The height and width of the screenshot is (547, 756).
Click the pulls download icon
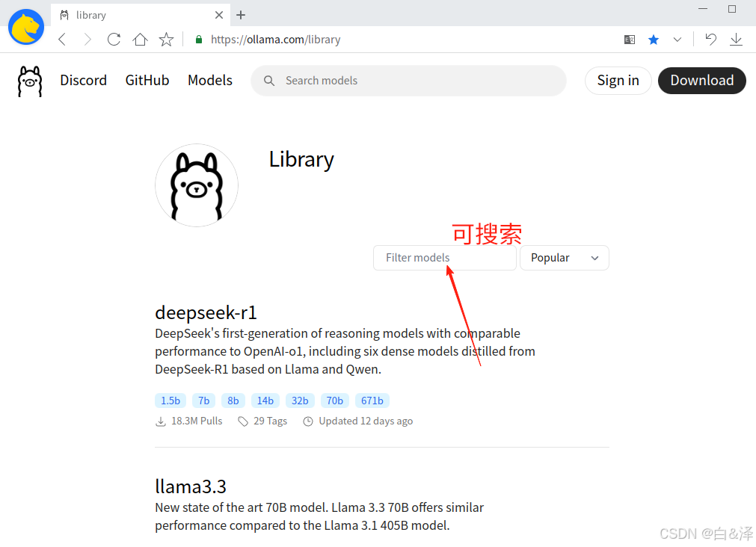[x=161, y=421]
